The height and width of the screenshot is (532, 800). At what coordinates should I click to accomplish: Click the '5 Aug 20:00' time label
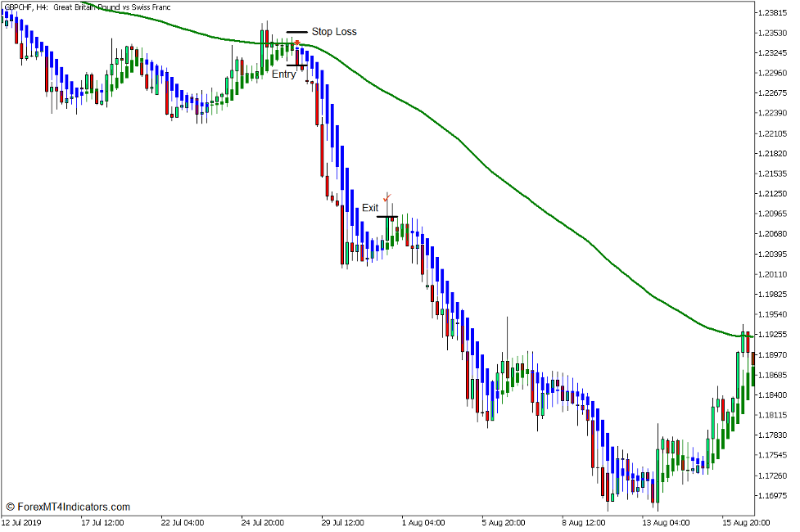[504, 523]
